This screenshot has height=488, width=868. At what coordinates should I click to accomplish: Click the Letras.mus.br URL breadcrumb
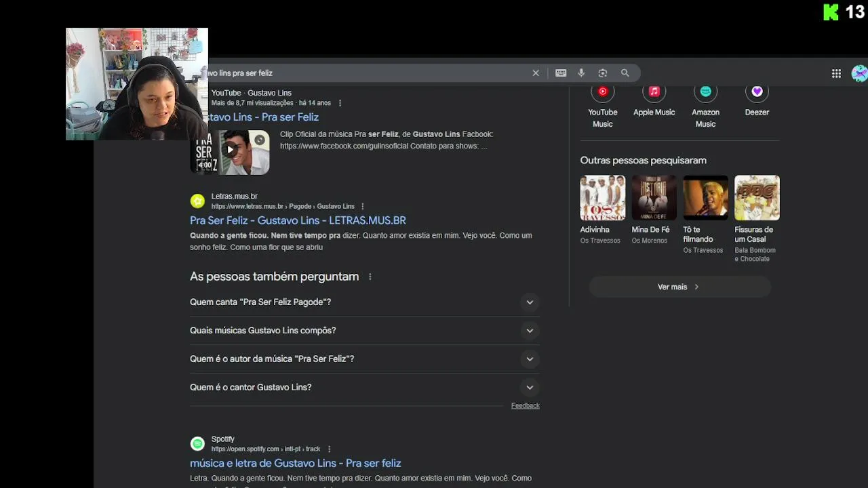pos(283,206)
